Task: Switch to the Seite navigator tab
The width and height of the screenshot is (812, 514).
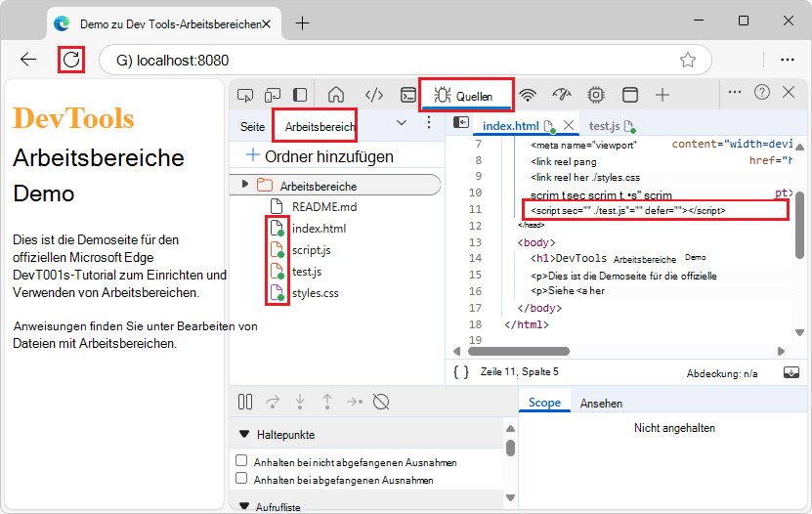Action: (252, 127)
